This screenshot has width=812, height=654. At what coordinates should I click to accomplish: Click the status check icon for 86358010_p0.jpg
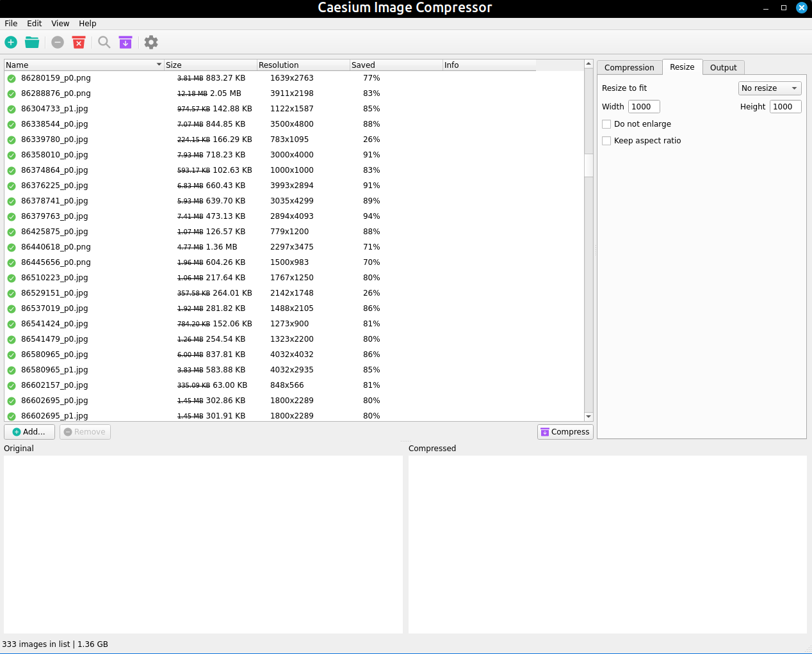coord(12,155)
